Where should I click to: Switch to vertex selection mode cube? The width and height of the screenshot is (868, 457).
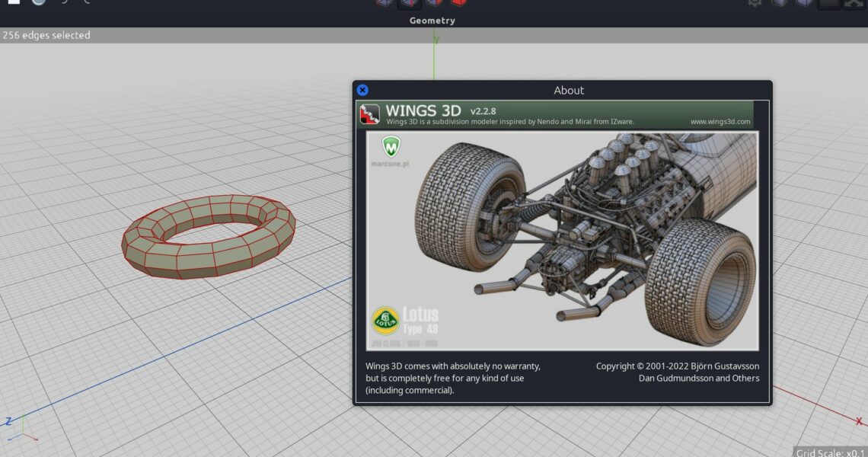tap(385, 2)
